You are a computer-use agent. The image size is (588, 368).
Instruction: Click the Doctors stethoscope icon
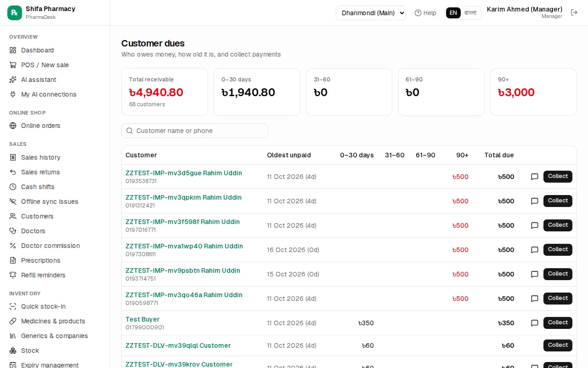[13, 231]
